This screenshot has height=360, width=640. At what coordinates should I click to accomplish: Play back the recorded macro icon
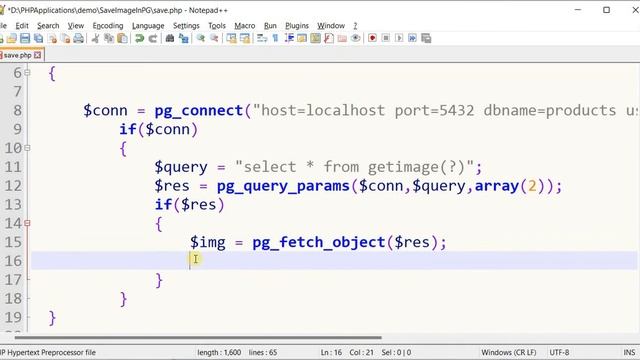[399, 38]
